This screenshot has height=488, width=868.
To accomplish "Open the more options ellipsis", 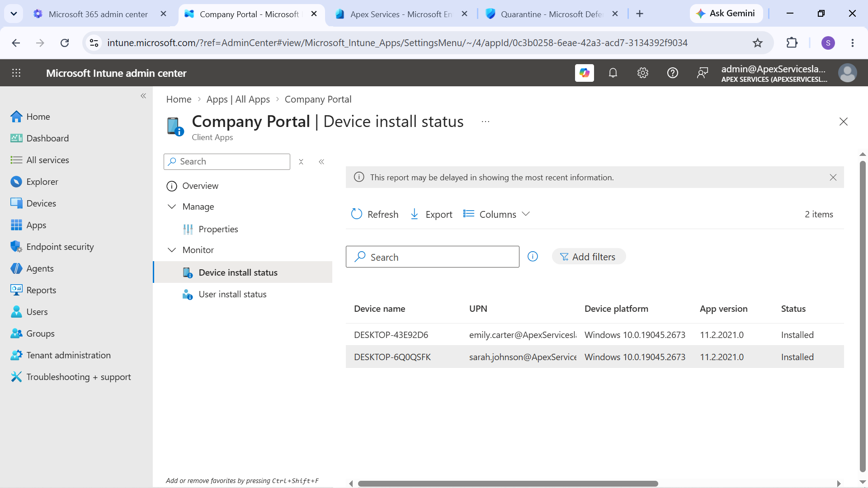I will pyautogui.click(x=486, y=122).
